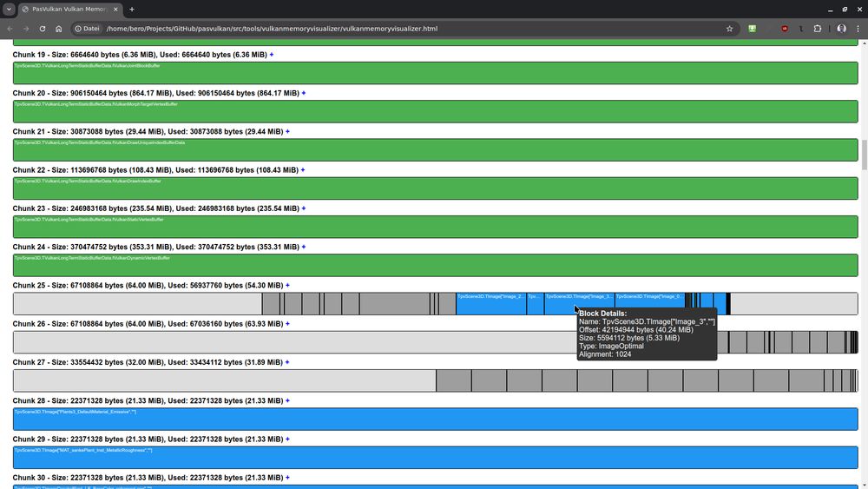
Task: Select VulkanDrawIndexBuffer block in Chunk 22
Action: point(435,188)
